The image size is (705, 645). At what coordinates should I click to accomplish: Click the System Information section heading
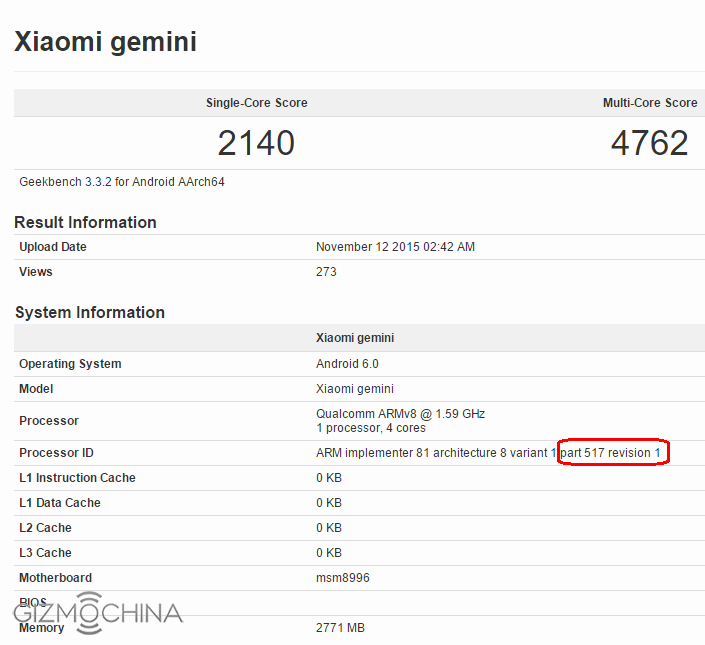tap(90, 312)
